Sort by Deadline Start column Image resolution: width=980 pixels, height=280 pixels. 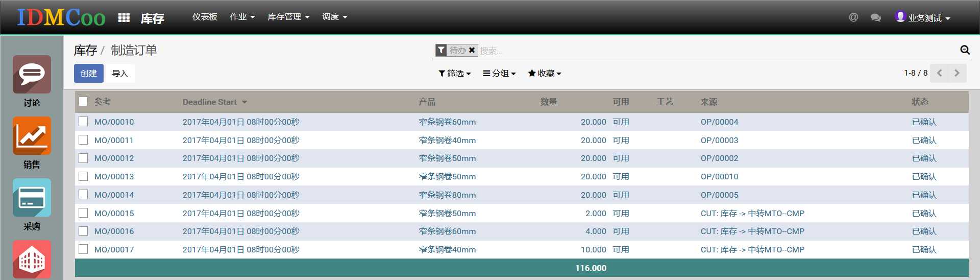pyautogui.click(x=214, y=102)
